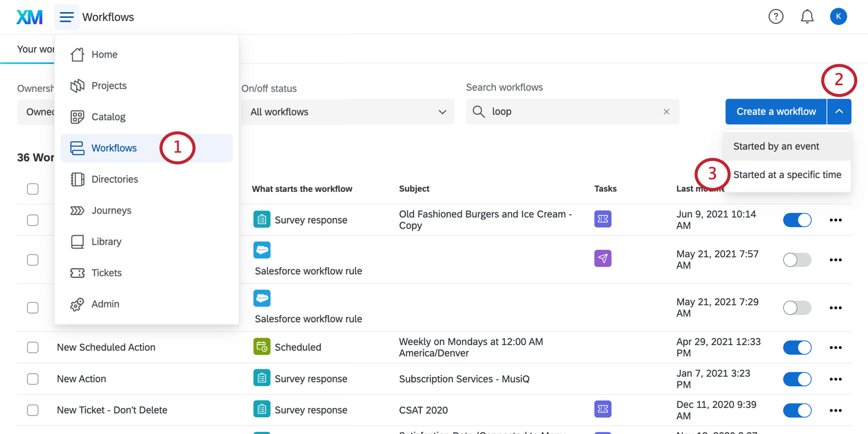Open options menu for New Scheduled Action row

click(x=835, y=348)
